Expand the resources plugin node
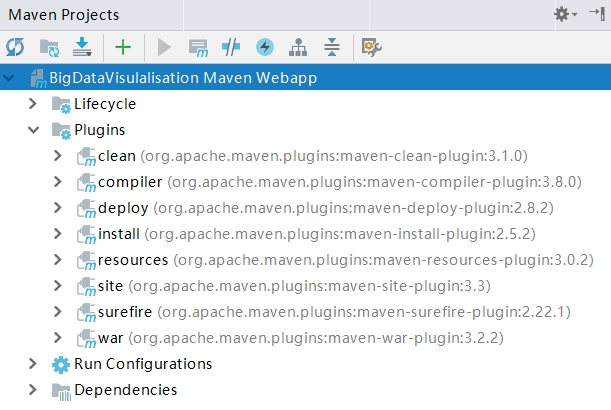 (x=58, y=260)
